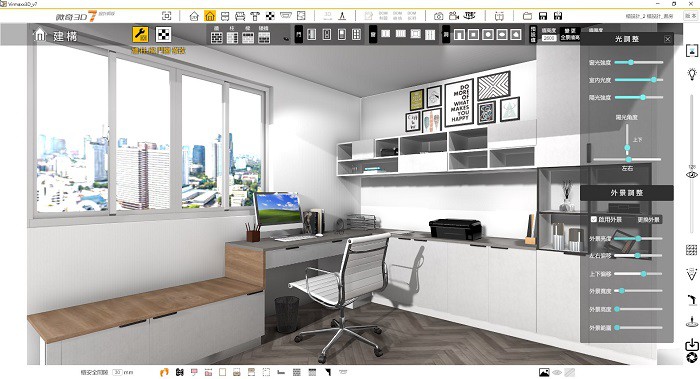Screen dimensions: 700x379
Task: Click the wall height 2600 input field
Action: coord(549,38)
